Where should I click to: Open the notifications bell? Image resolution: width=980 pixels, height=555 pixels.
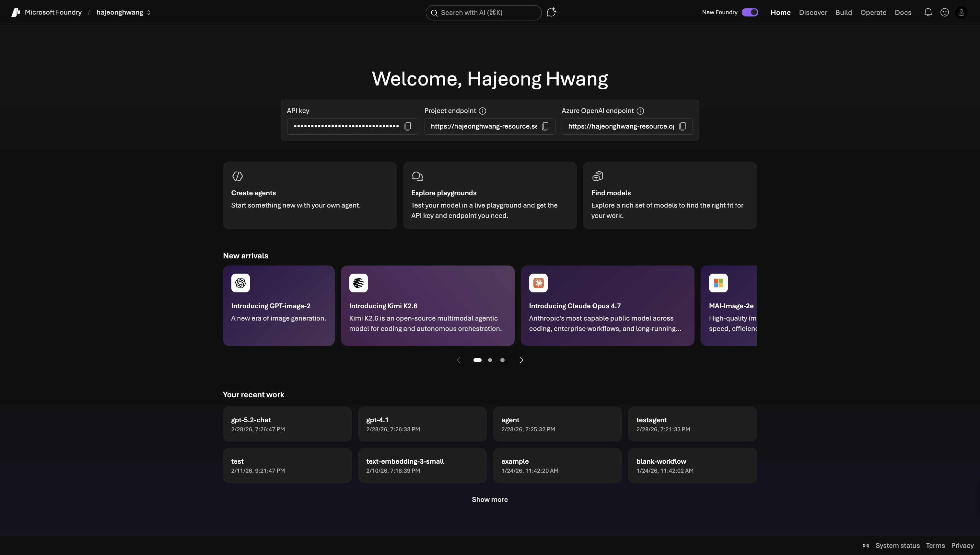tap(928, 12)
